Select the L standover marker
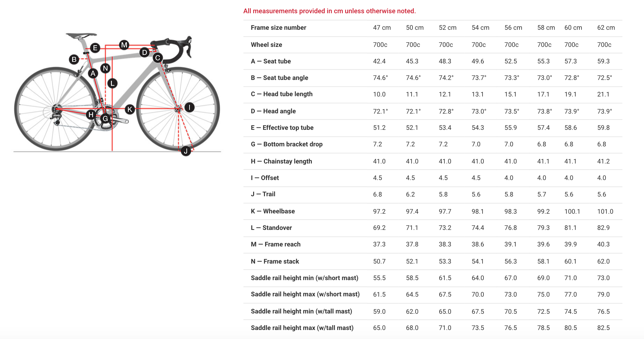The image size is (644, 339). 112,83
